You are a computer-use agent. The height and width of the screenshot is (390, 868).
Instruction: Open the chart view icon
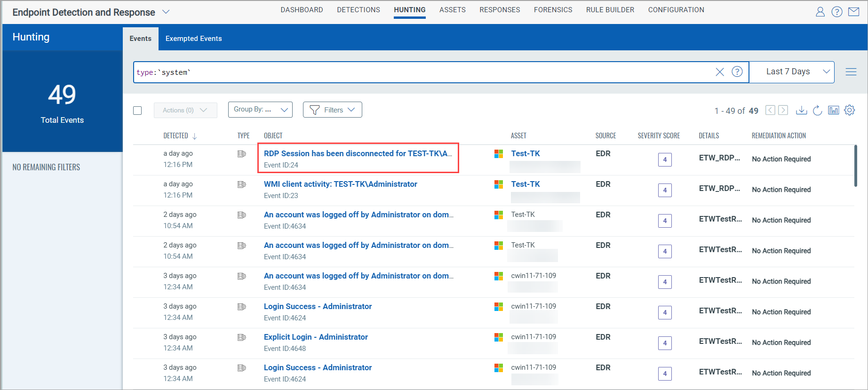click(833, 110)
